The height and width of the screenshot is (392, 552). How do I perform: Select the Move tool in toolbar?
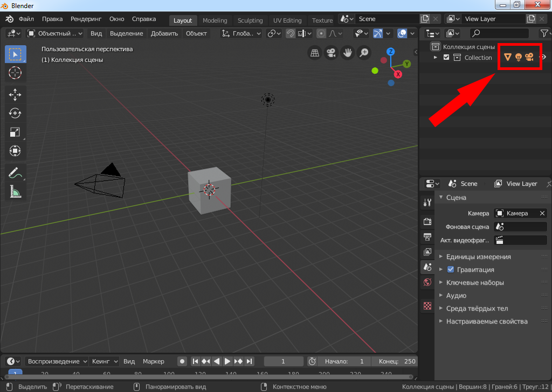(x=15, y=95)
